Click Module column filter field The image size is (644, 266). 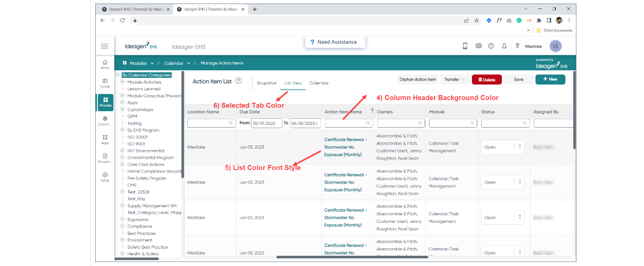453,123
